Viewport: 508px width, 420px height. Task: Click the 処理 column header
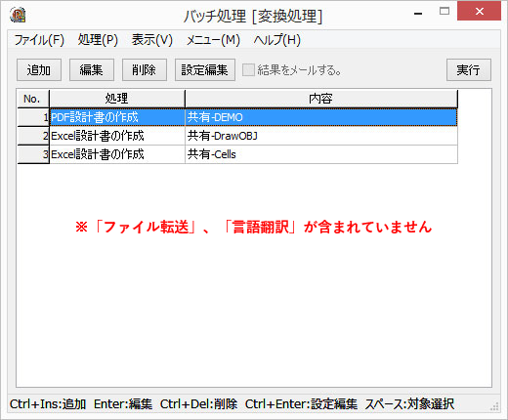[x=117, y=99]
